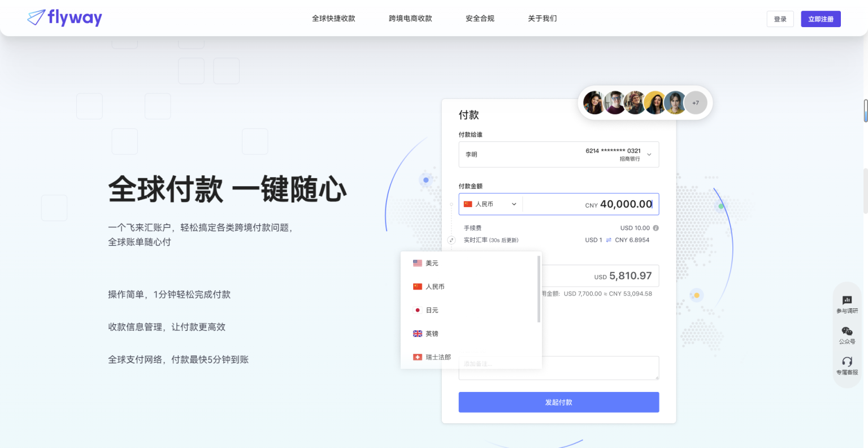This screenshot has width=868, height=448.
Task: Open the 安全合规 navigation item
Action: pyautogui.click(x=480, y=19)
